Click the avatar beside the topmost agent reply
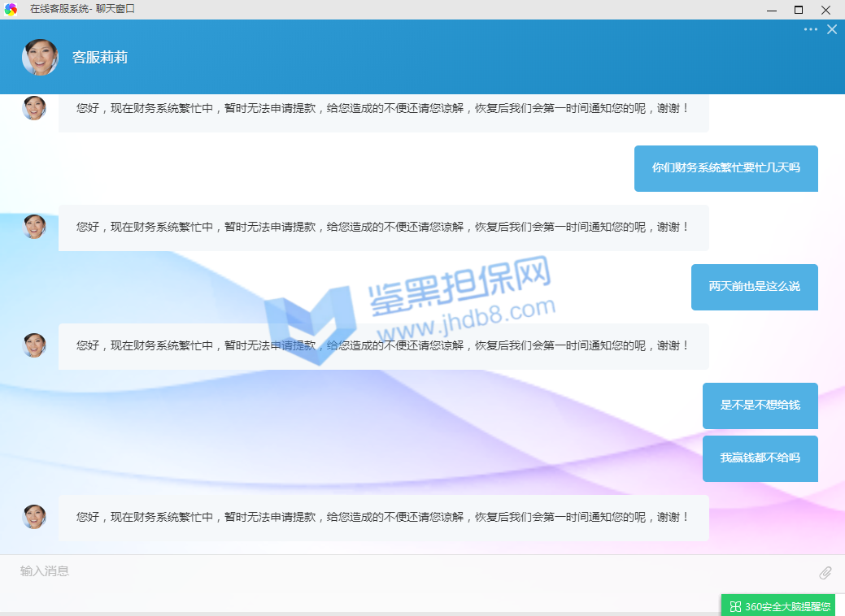This screenshot has height=616, width=845. coord(34,108)
